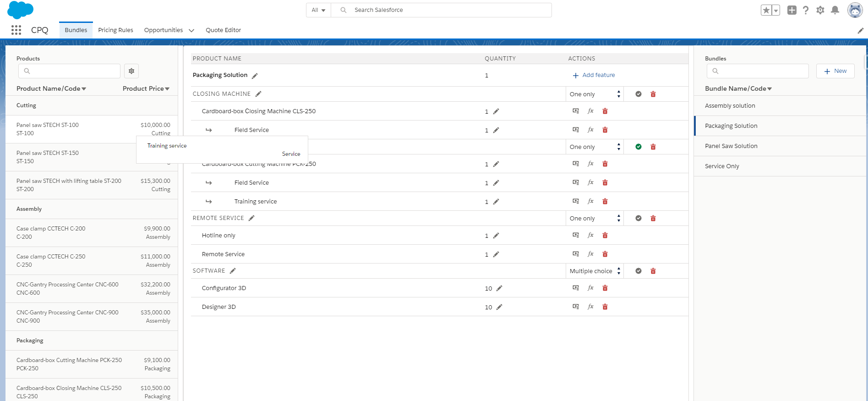This screenshot has height=401, width=868.
Task: Delete Cardboard-box Closing Machine CLS-250 row
Action: pyautogui.click(x=605, y=111)
